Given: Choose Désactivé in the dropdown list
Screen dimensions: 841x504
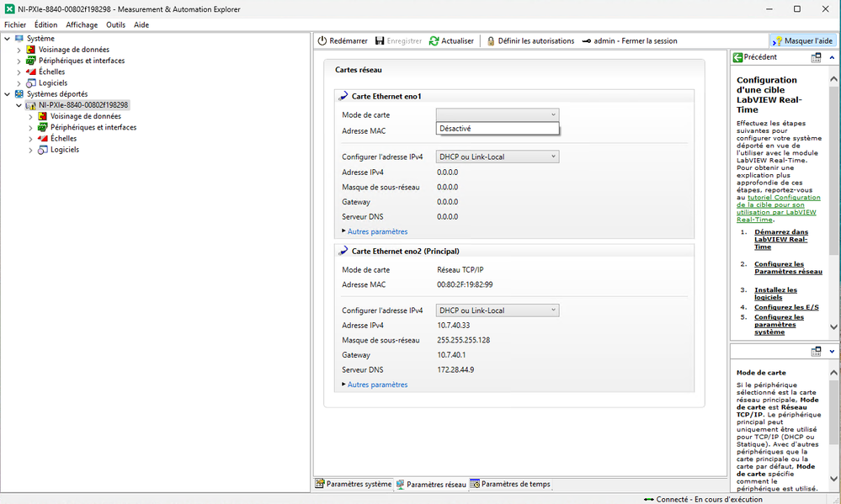Looking at the screenshot, I should [x=498, y=129].
